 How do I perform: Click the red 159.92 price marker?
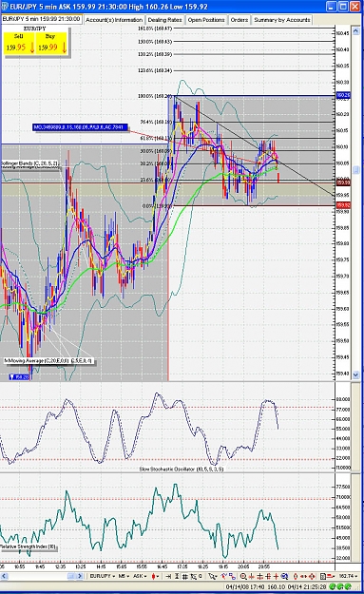pos(343,205)
